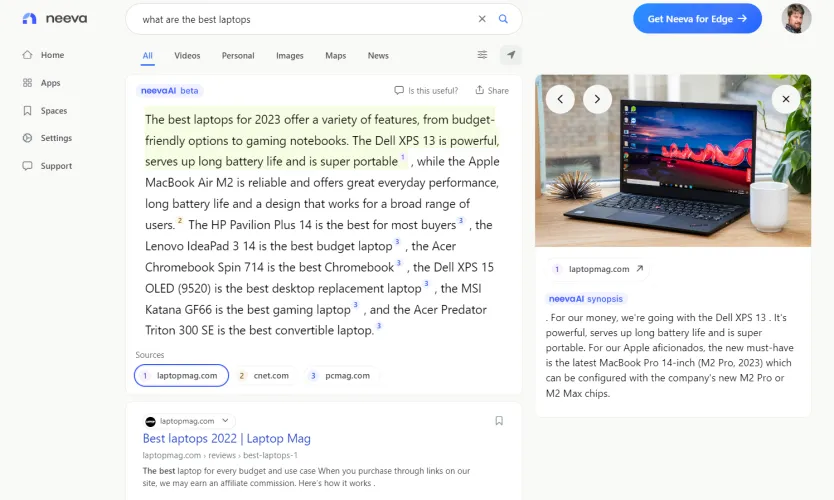Close the image preview panel
834x500 pixels.
click(x=786, y=98)
